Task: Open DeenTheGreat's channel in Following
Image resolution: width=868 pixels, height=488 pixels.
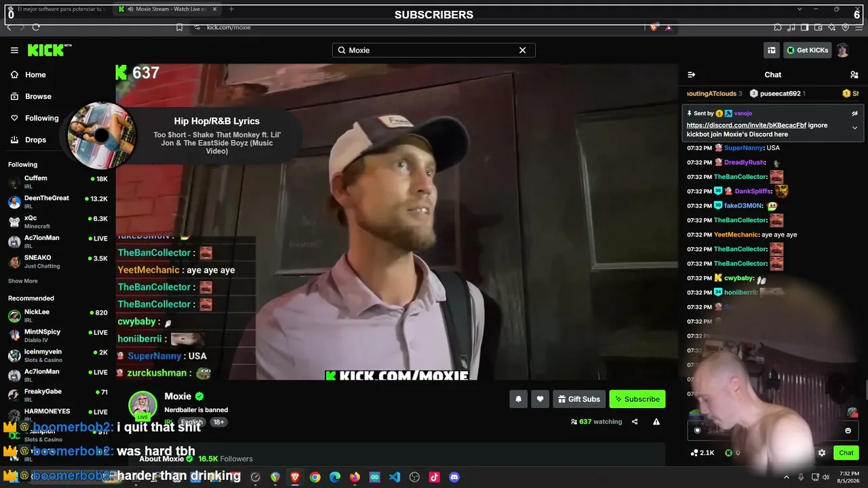Action: pos(58,201)
